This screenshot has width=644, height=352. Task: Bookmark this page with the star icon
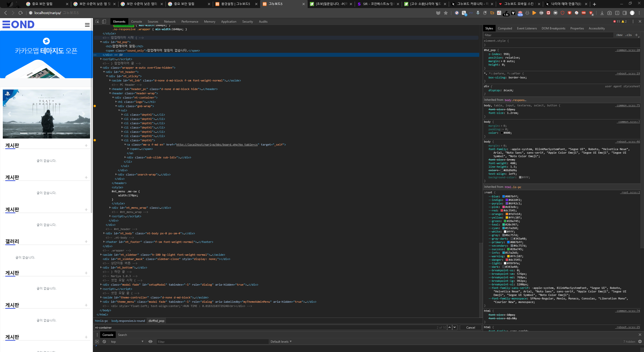click(x=446, y=13)
